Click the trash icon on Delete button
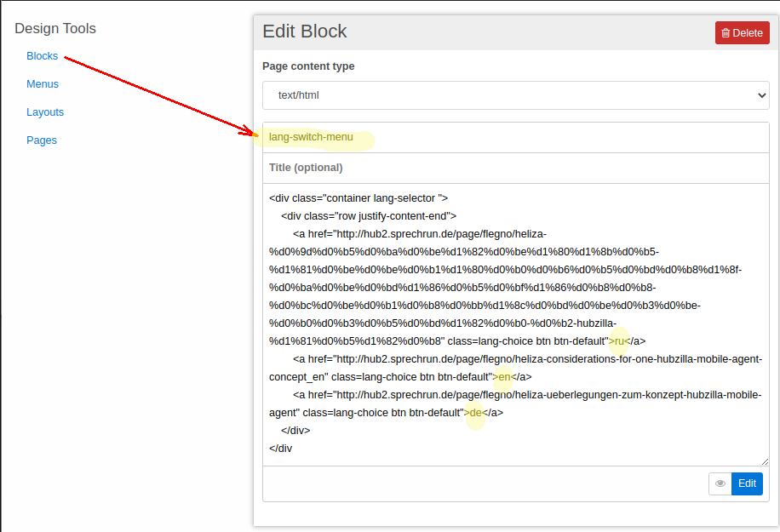This screenshot has width=780, height=532. [x=726, y=33]
